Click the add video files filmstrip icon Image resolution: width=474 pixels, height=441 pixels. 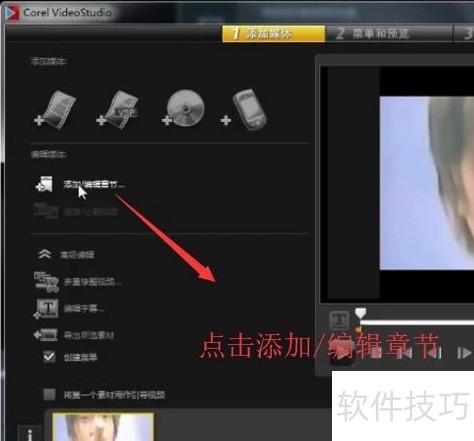coord(56,109)
